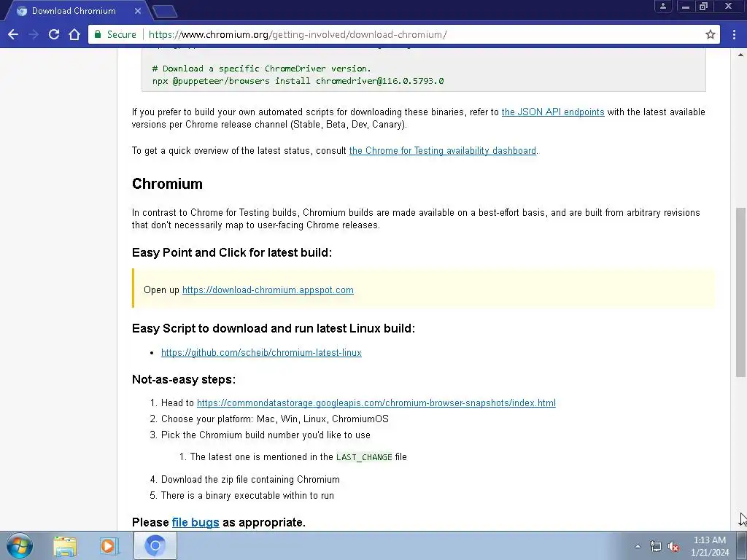Click the '# Download a specific ChromeDriver version.' comment
The width and height of the screenshot is (747, 560).
click(x=262, y=69)
